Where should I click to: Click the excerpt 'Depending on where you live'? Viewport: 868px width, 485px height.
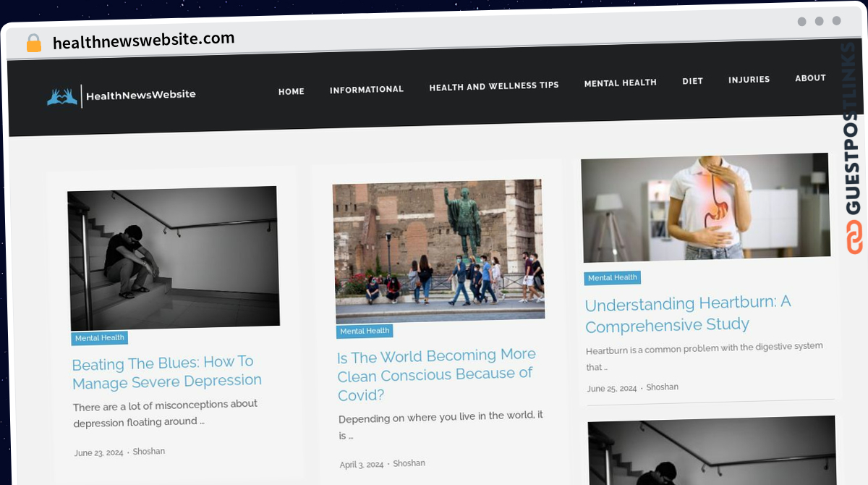[x=441, y=426]
